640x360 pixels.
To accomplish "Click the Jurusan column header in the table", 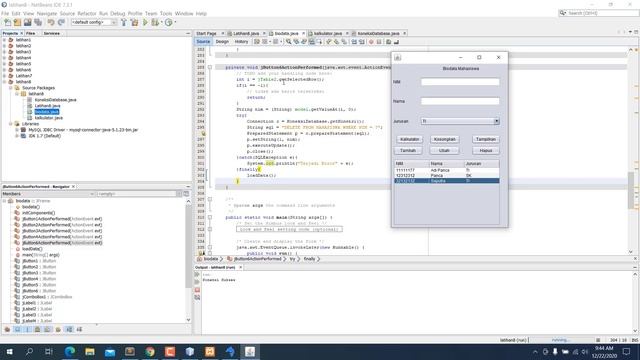I will (x=482, y=164).
